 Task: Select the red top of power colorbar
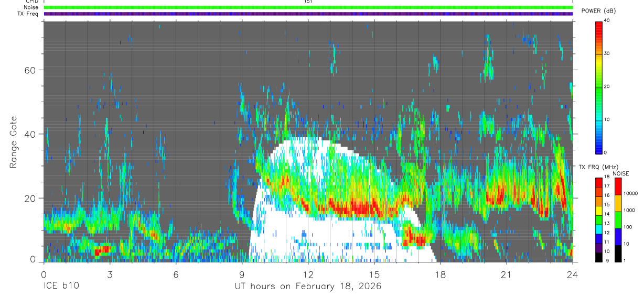click(x=598, y=24)
